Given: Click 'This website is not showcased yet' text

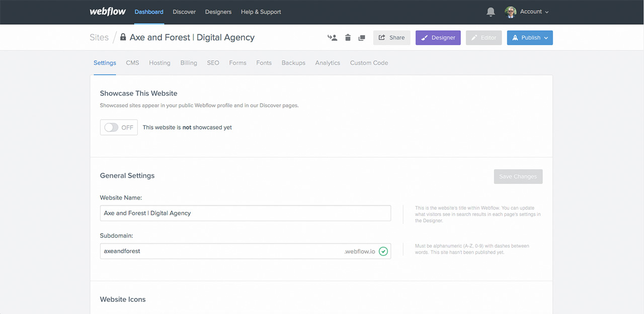Looking at the screenshot, I should 187,128.
